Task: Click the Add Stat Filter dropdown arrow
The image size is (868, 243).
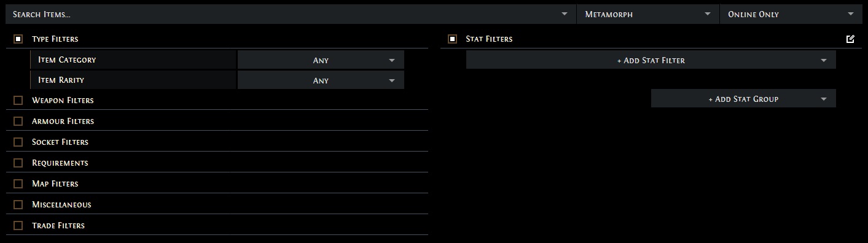Action: click(823, 60)
